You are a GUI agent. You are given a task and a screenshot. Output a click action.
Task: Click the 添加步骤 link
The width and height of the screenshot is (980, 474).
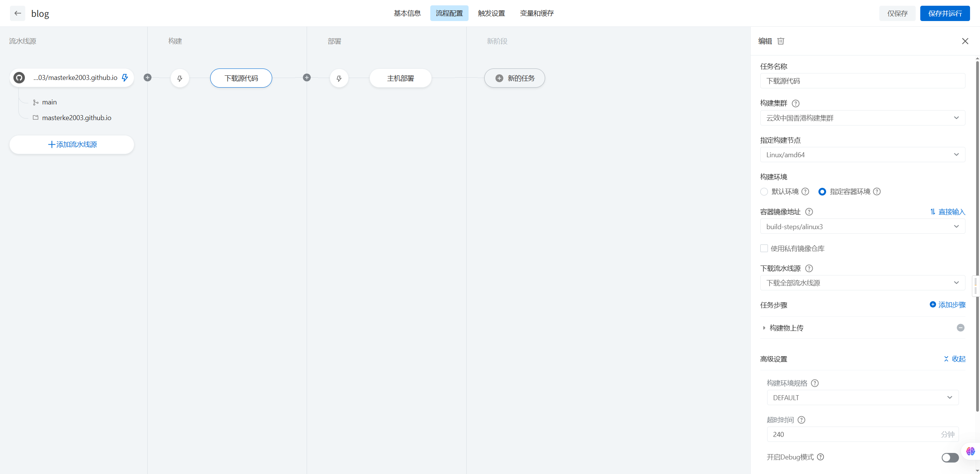947,305
